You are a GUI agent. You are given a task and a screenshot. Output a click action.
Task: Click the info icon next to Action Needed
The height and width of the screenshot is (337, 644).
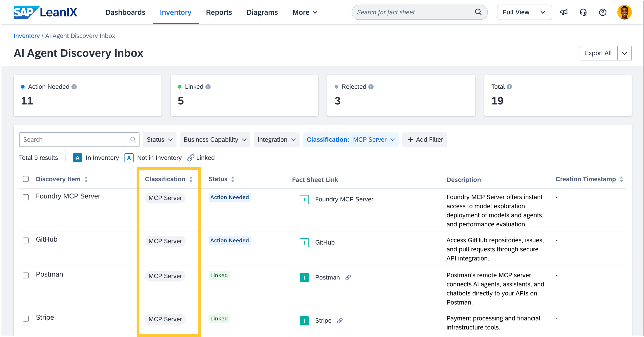tap(74, 87)
